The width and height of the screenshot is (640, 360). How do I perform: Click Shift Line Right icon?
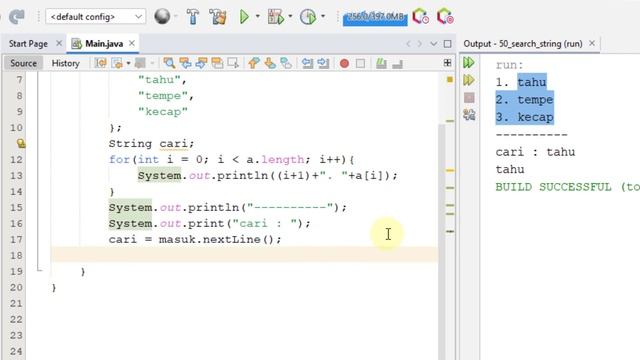tap(323, 63)
